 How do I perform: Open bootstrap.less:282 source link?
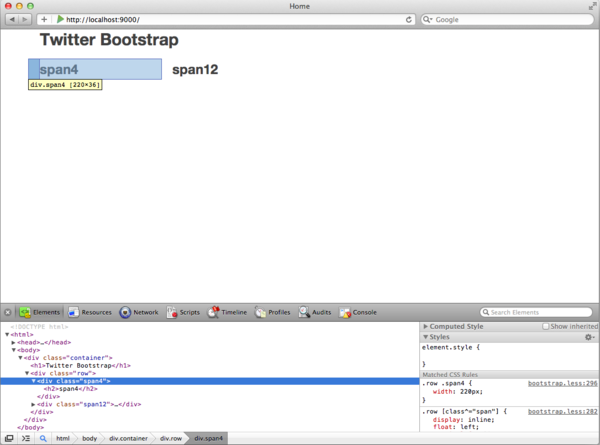tap(562, 412)
